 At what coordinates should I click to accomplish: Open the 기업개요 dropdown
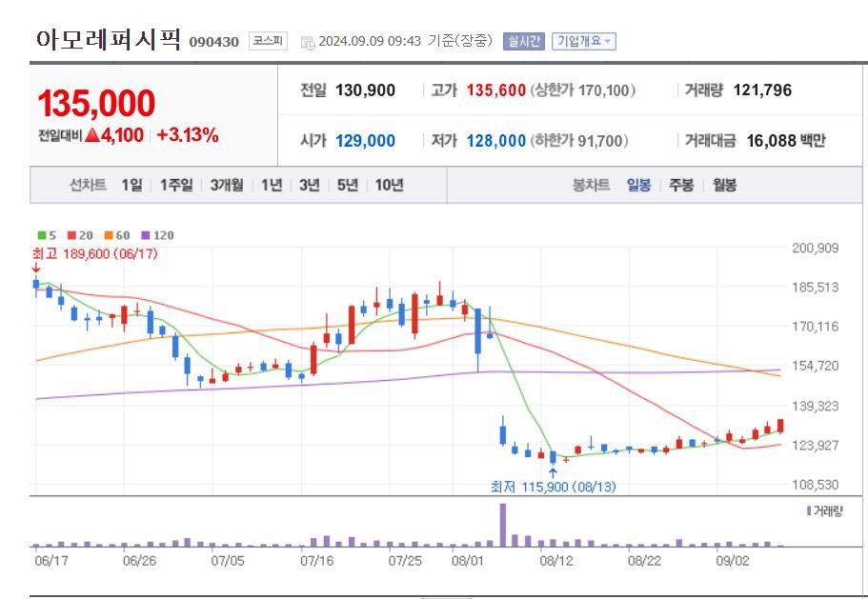pyautogui.click(x=583, y=42)
